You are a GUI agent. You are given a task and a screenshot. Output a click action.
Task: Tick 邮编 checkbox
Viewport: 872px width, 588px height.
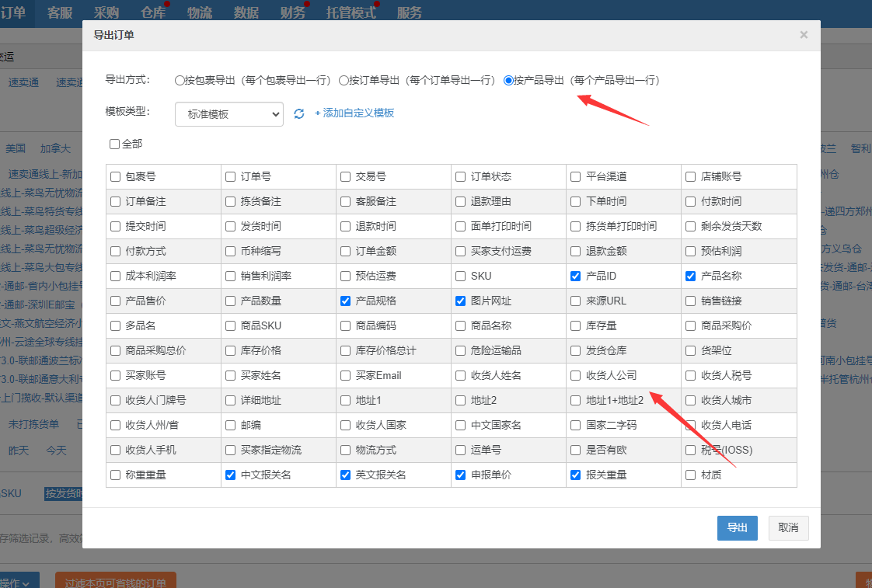[x=230, y=425]
